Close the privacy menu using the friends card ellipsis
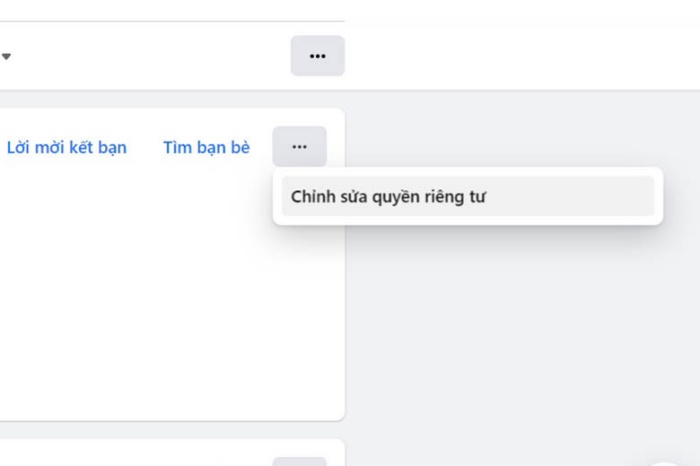Screen dimensions: 700x466 pyautogui.click(x=299, y=147)
